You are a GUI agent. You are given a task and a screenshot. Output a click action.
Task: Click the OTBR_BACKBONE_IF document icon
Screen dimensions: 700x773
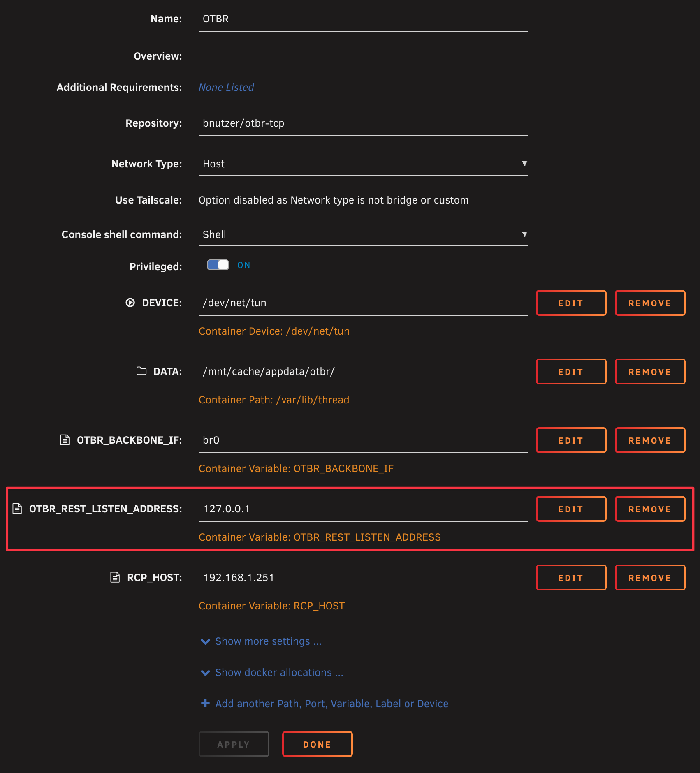65,440
